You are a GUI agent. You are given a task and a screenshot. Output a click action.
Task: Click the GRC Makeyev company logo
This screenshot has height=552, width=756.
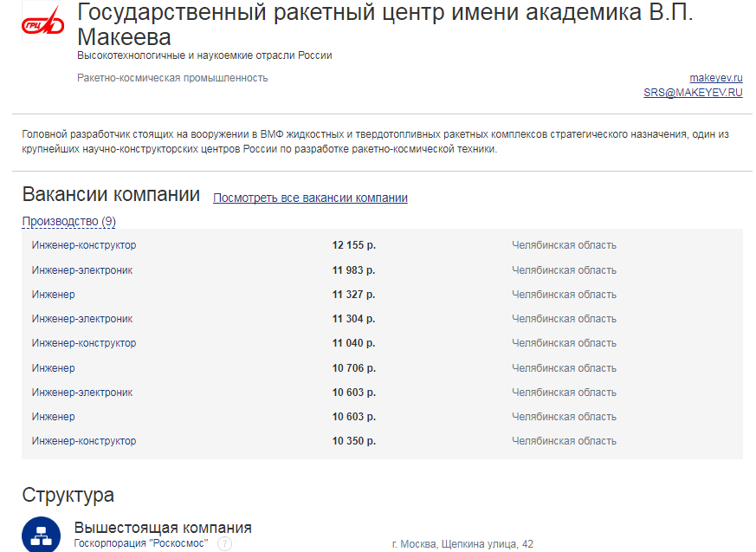(42, 22)
